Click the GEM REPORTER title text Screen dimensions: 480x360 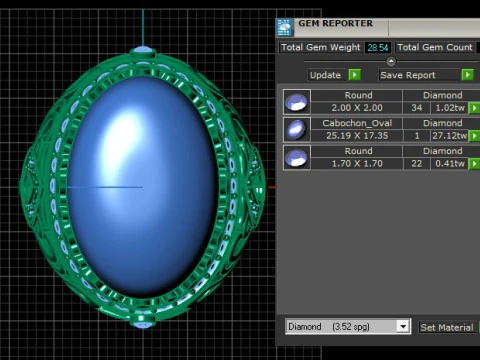pyautogui.click(x=335, y=23)
